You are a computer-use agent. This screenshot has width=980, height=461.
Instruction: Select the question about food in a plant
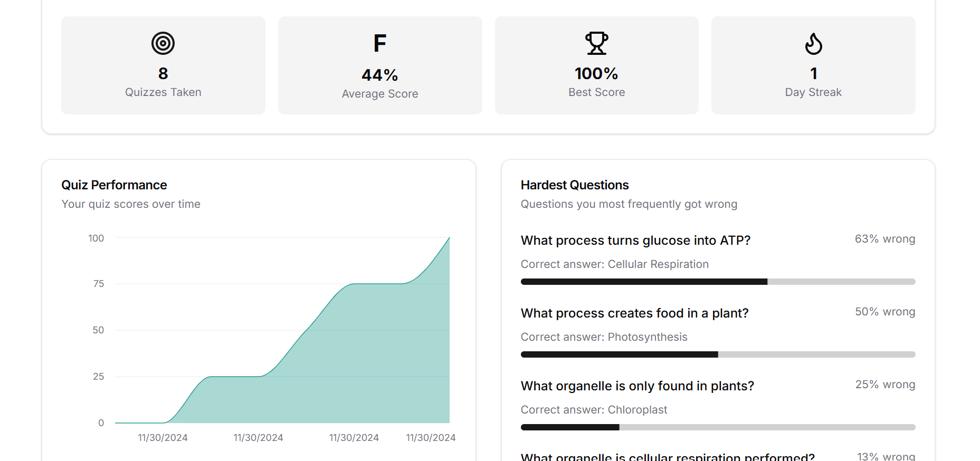[x=634, y=313]
